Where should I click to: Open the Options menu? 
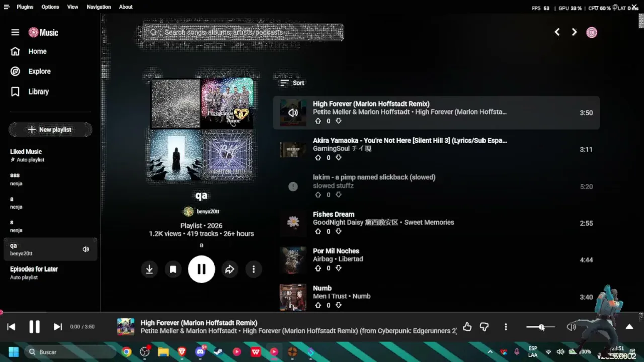coord(50,7)
